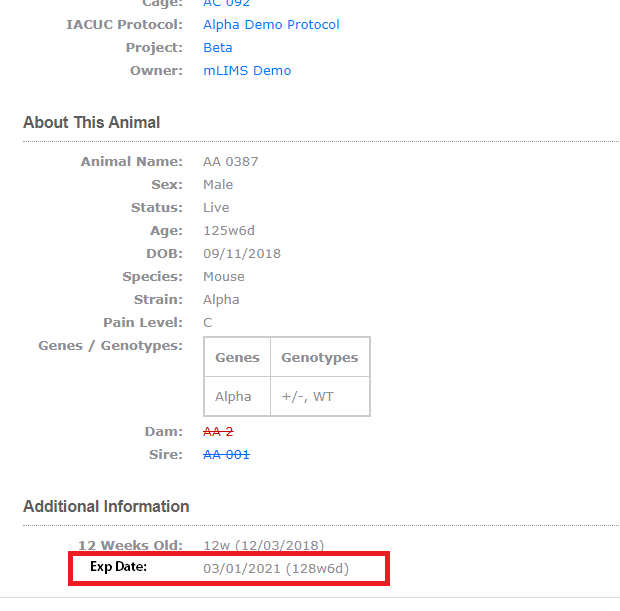Click the Species label
The width and height of the screenshot is (620, 611).
(153, 276)
